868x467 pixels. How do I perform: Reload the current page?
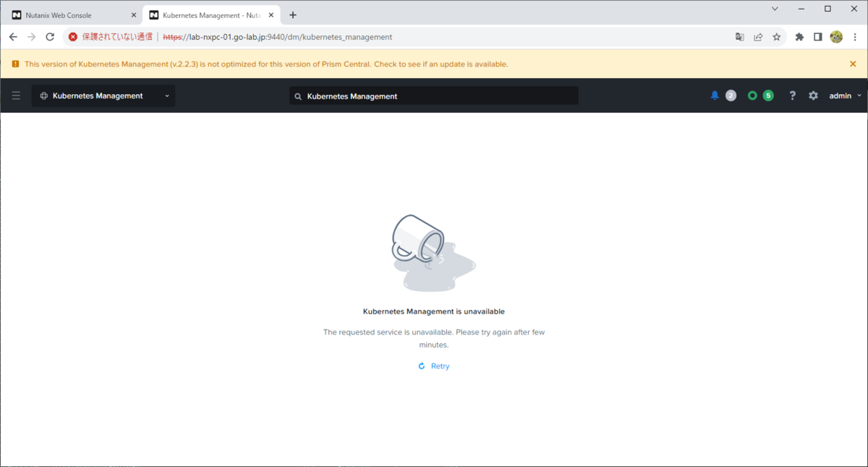pyautogui.click(x=50, y=37)
